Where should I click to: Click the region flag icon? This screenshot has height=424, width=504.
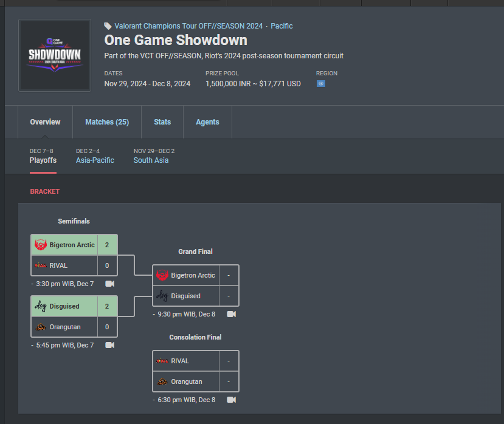(321, 84)
